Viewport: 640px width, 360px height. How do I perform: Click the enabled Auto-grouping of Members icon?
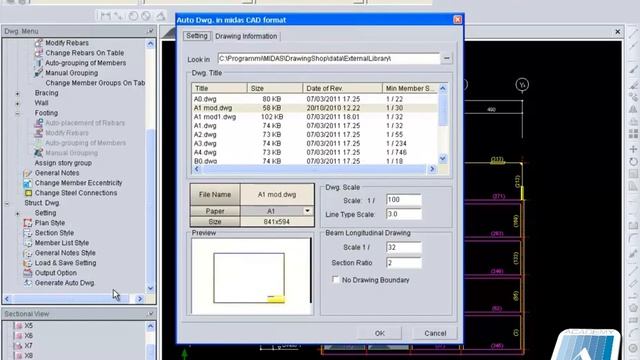coord(38,63)
